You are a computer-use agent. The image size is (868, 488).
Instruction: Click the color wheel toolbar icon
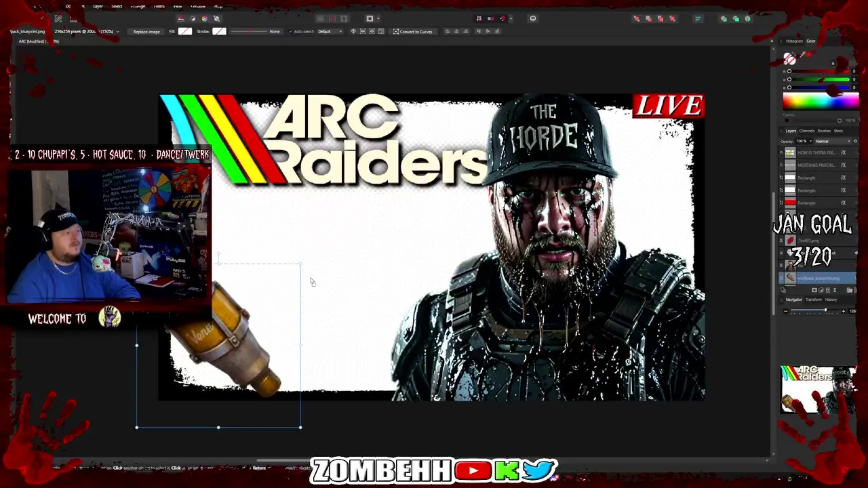click(x=205, y=18)
